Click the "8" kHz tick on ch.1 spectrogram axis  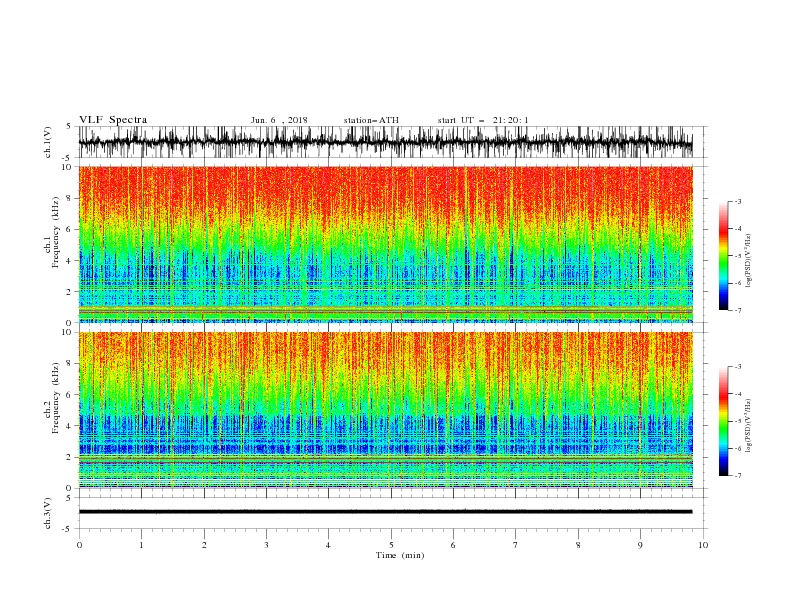click(70, 198)
